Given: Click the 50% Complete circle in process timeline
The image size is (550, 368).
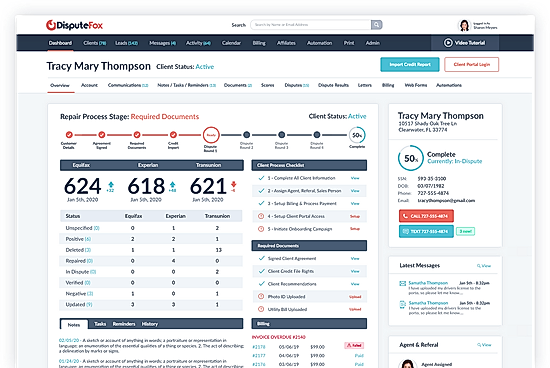Looking at the screenshot, I should [357, 135].
